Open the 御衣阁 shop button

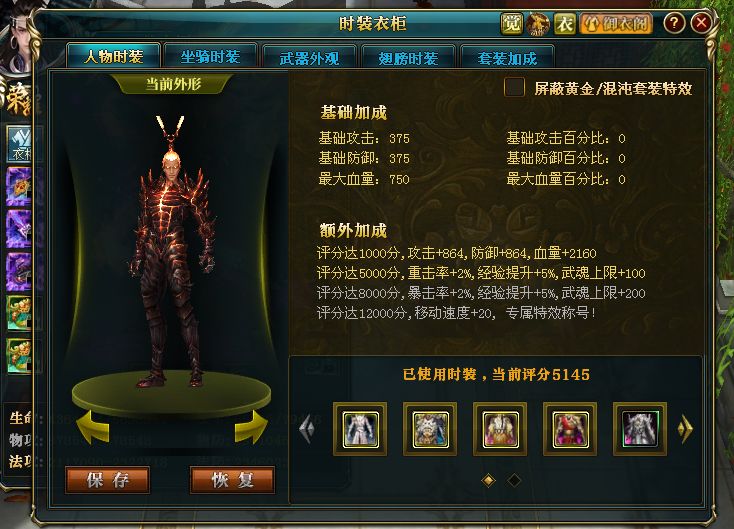point(617,23)
